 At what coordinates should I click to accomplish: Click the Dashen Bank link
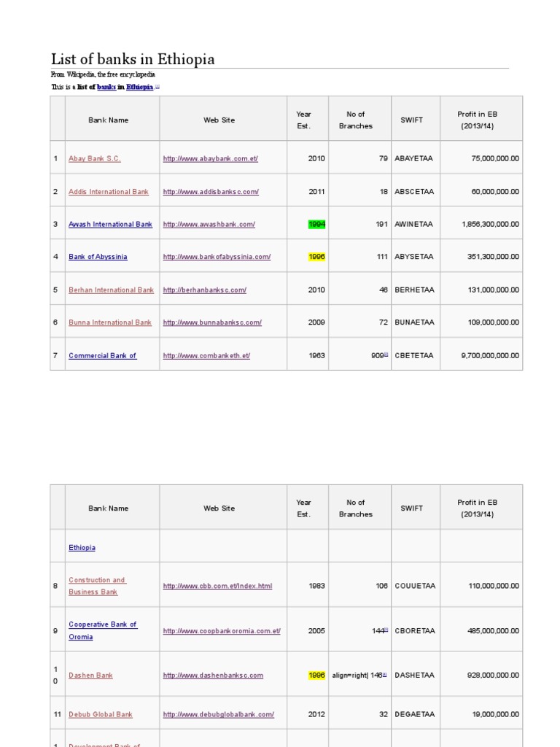(x=91, y=676)
